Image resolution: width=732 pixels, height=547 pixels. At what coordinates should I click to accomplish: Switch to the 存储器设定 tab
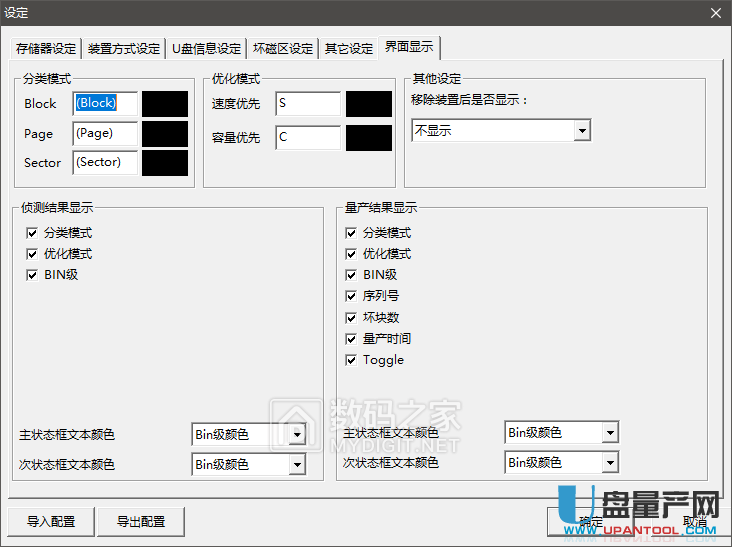point(46,49)
